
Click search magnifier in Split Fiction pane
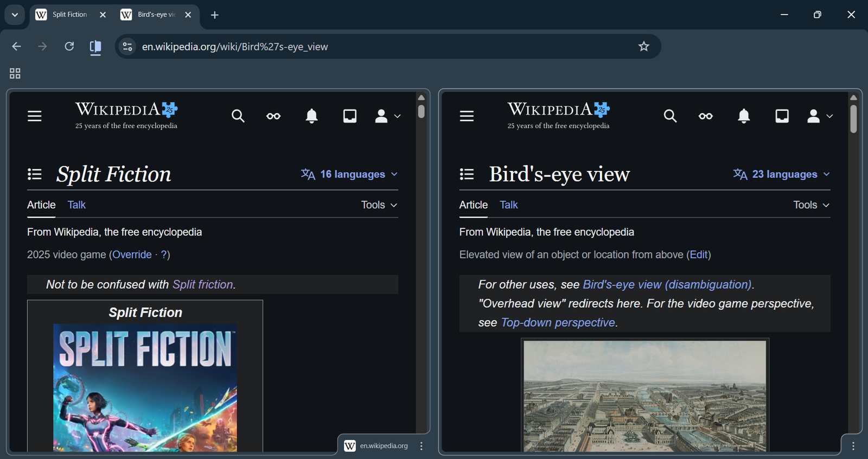tap(238, 116)
